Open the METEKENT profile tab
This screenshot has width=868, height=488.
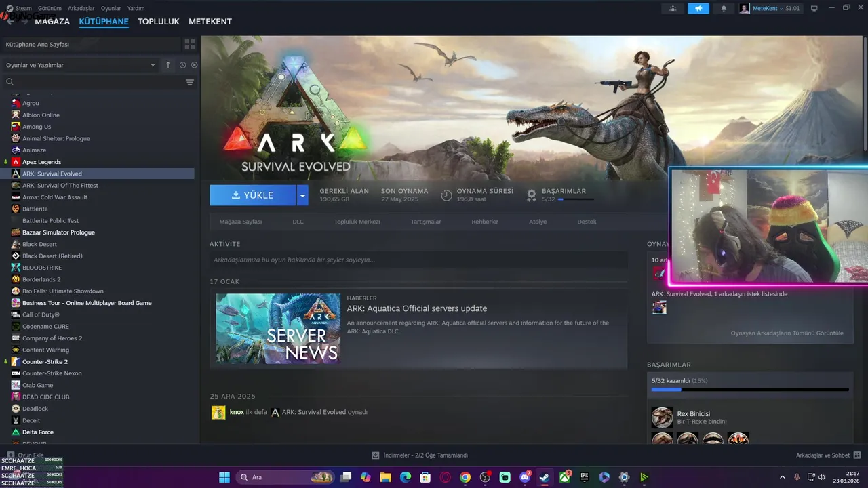click(210, 22)
